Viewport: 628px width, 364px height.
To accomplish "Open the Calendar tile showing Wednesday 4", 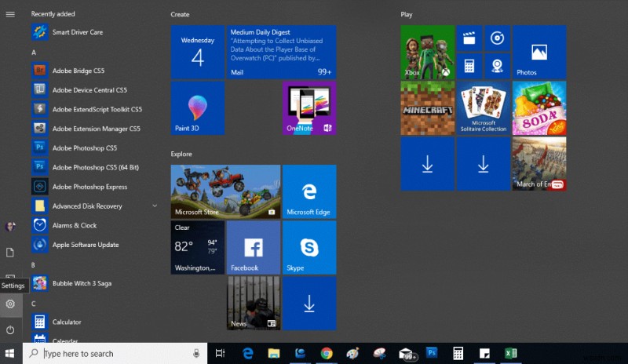I will (x=198, y=52).
